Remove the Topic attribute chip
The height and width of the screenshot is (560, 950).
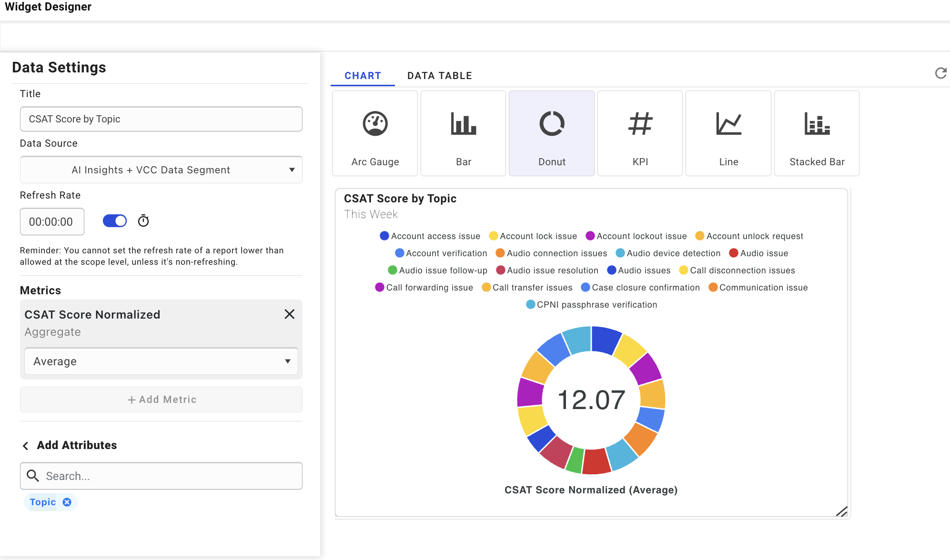coord(67,502)
